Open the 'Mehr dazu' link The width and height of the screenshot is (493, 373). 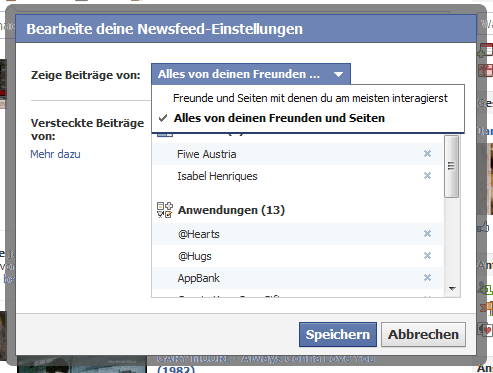[55, 154]
